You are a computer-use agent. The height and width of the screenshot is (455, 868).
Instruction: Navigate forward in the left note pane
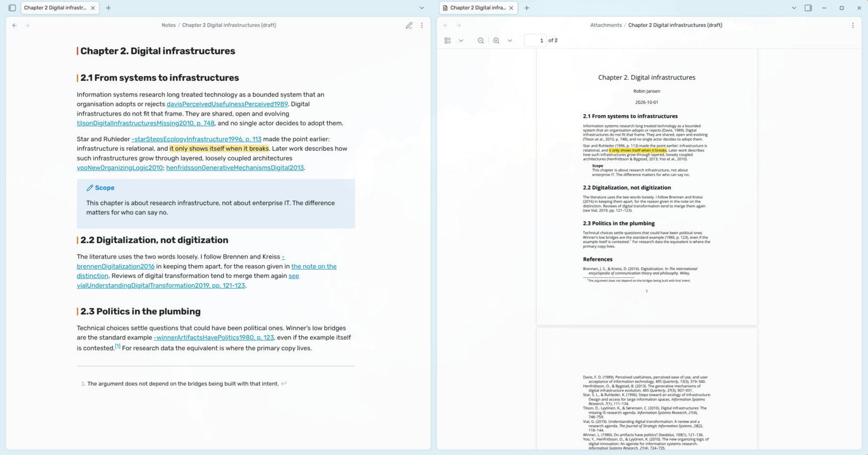tap(27, 25)
